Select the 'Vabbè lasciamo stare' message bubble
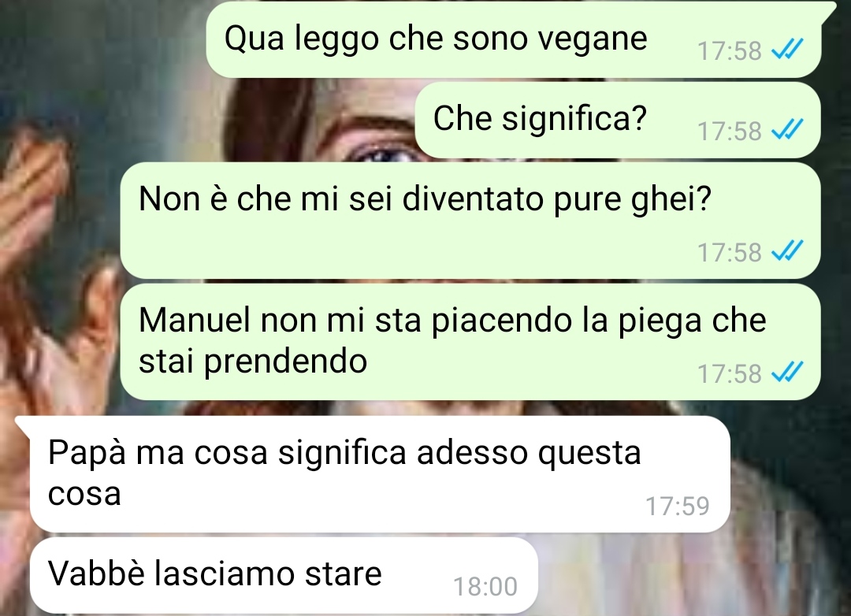Screen dimensions: 851x616 [284, 575]
